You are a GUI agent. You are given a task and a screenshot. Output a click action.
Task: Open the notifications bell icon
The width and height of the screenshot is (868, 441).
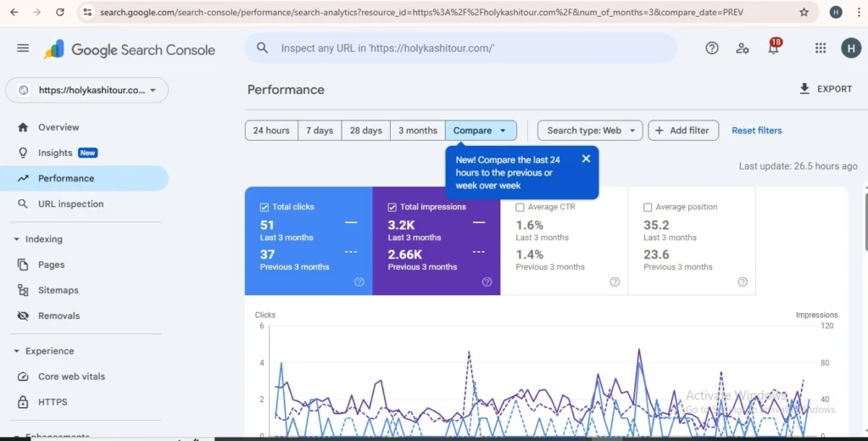[x=773, y=48]
